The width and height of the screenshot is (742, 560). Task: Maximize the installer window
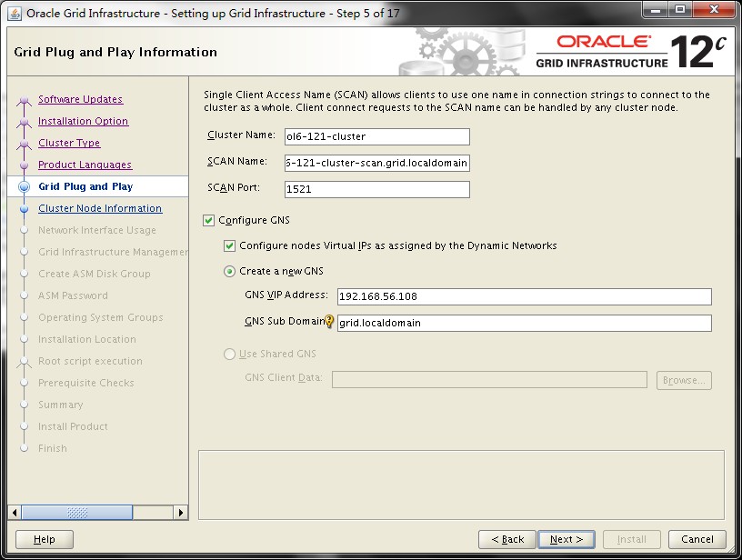click(680, 9)
